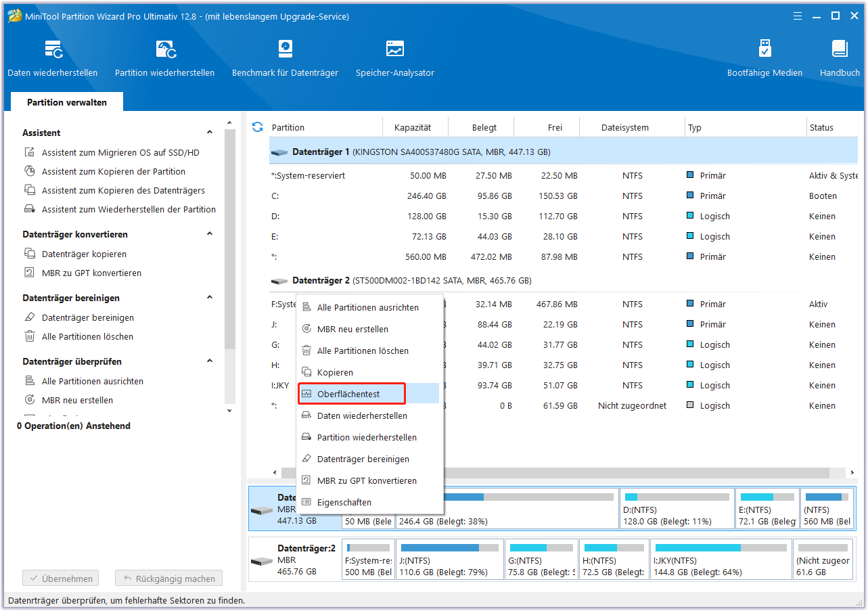The height and width of the screenshot is (611, 868).
Task: Start Assistent zum Wiederherstellen der Partition
Action: pos(129,210)
